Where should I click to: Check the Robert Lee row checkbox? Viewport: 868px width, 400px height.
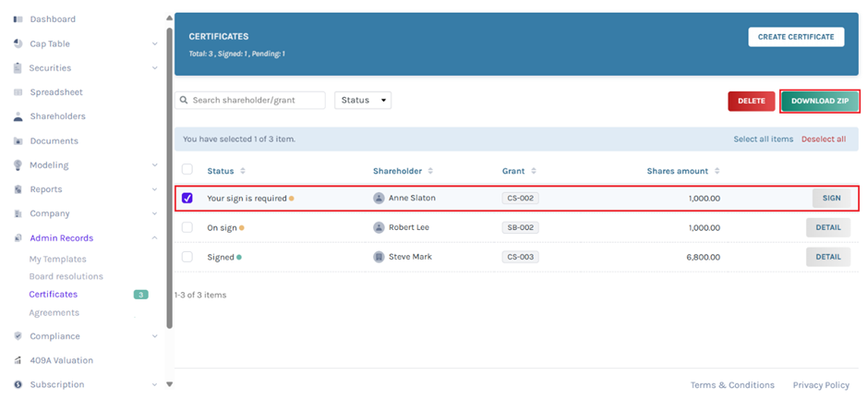click(187, 227)
